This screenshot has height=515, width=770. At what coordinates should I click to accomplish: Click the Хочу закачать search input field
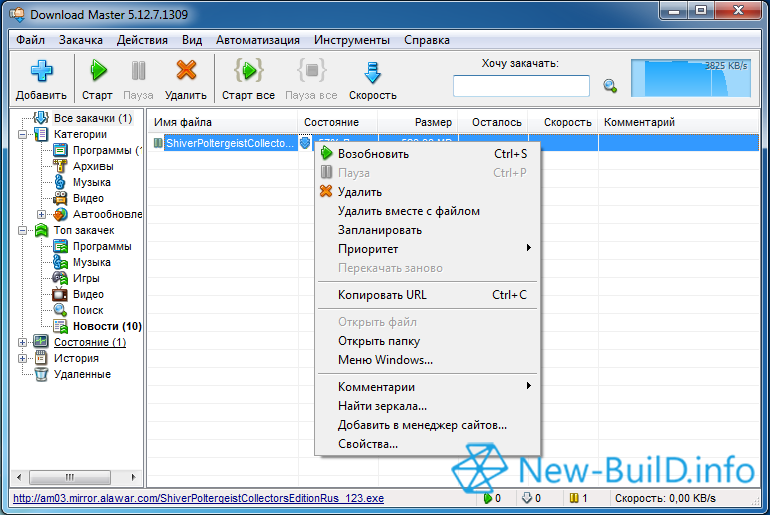click(521, 86)
